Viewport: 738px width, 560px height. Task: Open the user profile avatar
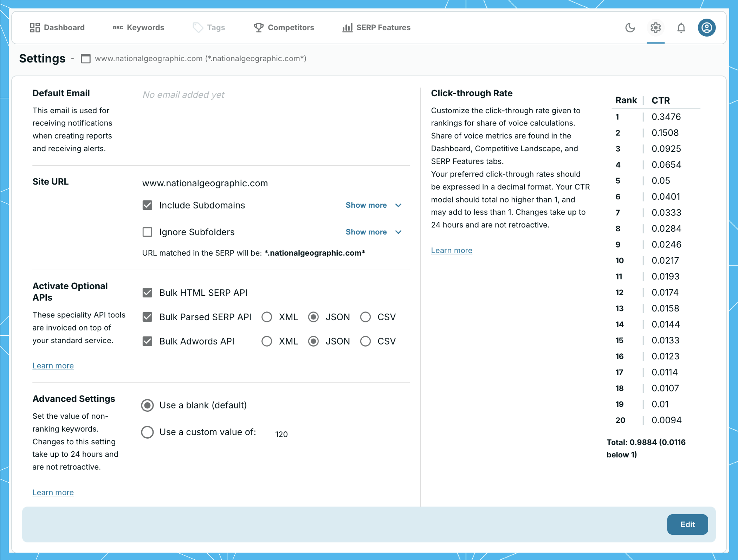click(x=706, y=27)
